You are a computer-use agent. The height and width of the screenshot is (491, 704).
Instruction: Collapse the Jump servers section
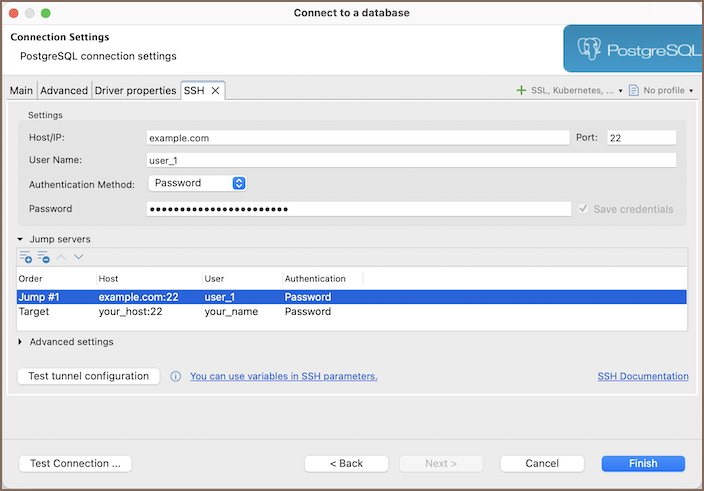[x=22, y=240]
